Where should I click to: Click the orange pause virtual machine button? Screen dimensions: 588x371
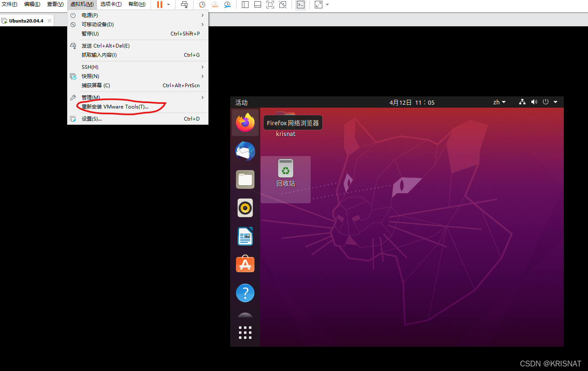coord(159,5)
